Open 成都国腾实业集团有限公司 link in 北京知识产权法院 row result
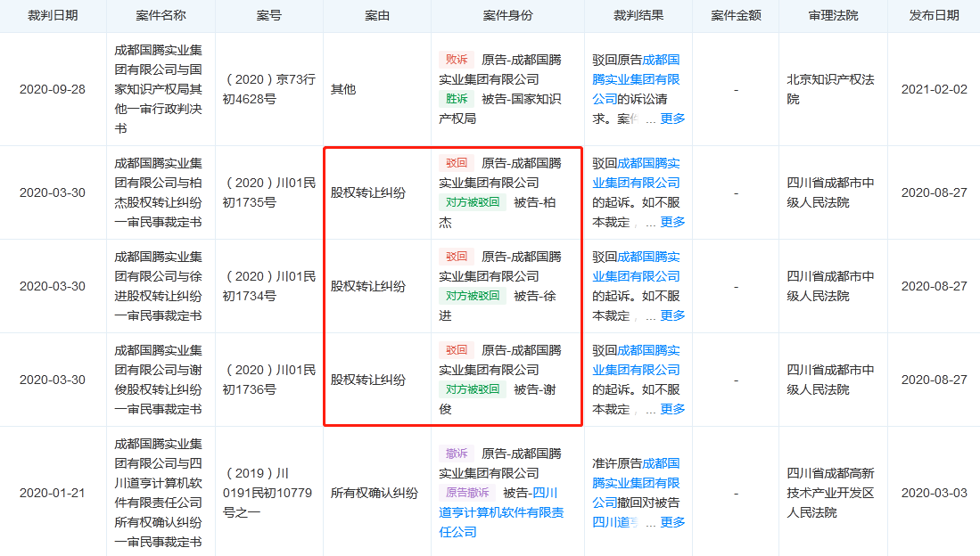This screenshot has height=556, width=980. pyautogui.click(x=637, y=79)
